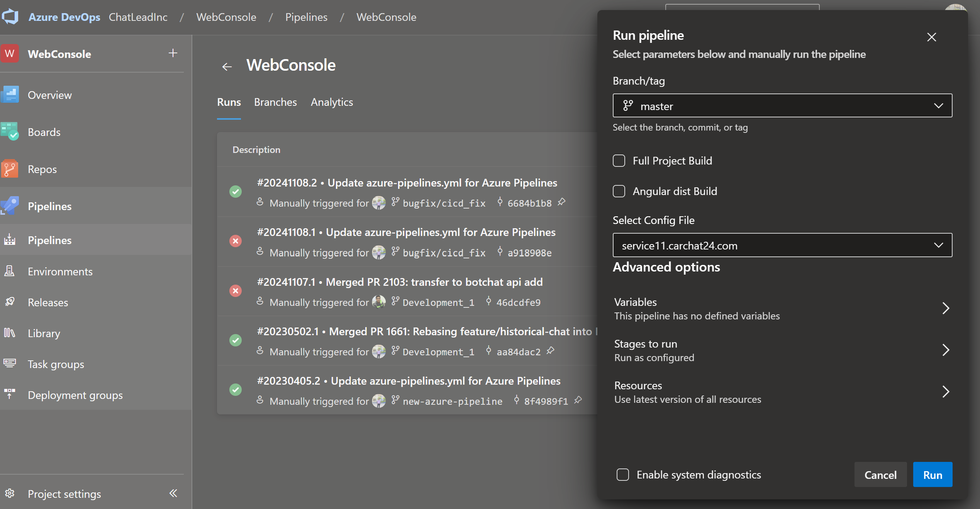Collapse sidebar with double-chevron icon
Viewport: 980px width, 509px height.
tap(173, 493)
